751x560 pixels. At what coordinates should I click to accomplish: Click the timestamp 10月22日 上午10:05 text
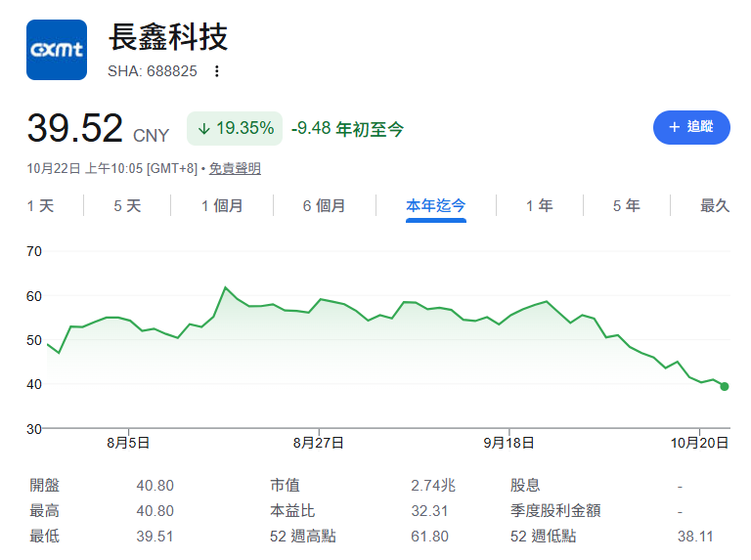(85, 168)
